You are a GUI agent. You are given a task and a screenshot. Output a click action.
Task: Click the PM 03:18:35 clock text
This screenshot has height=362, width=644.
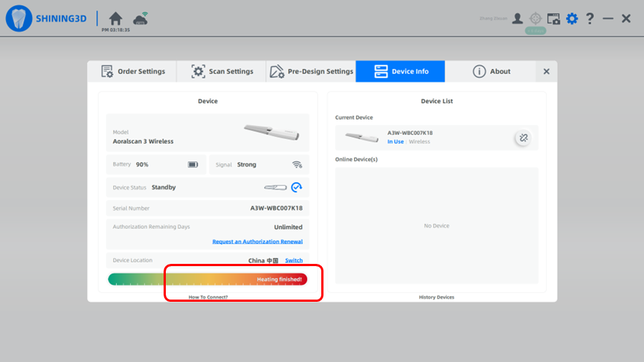click(115, 30)
